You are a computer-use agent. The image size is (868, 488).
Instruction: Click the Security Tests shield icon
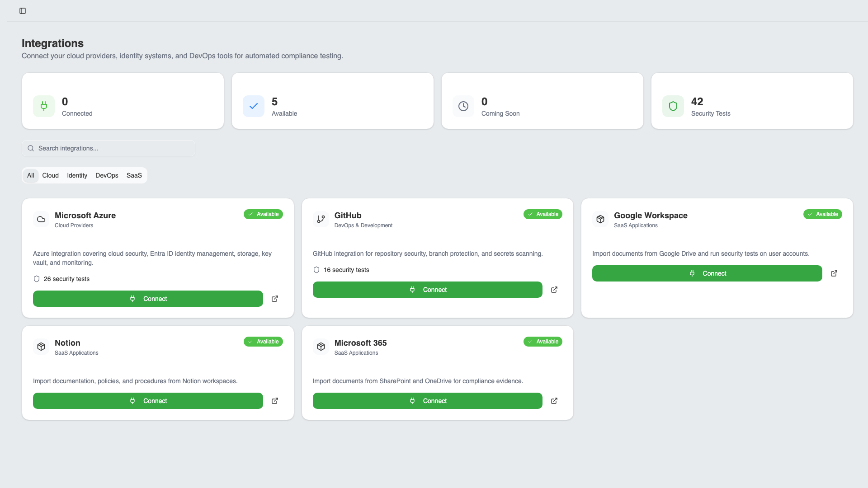(673, 106)
